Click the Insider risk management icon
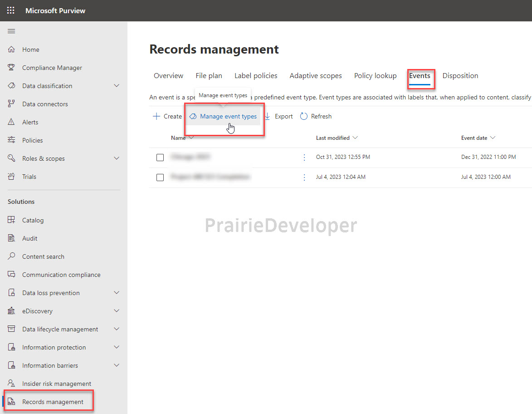Viewport: 532px width, 414px height. coord(11,384)
